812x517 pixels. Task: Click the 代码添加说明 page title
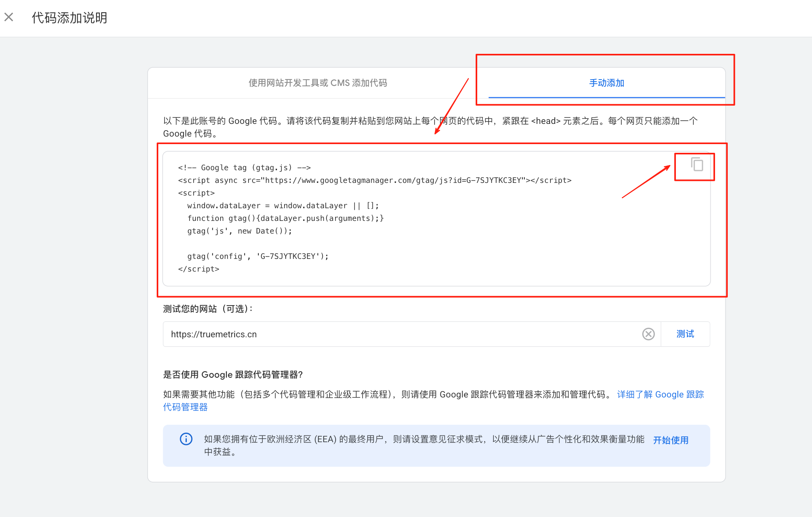click(69, 18)
